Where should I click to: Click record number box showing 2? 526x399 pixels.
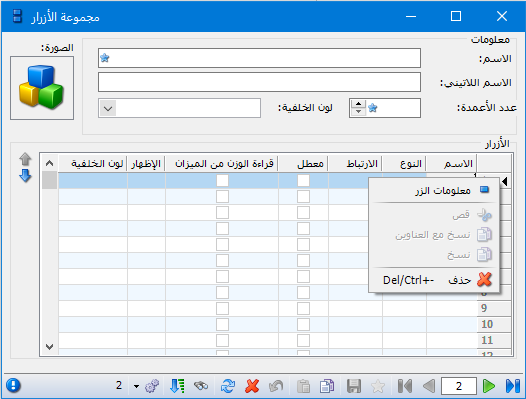click(x=459, y=386)
